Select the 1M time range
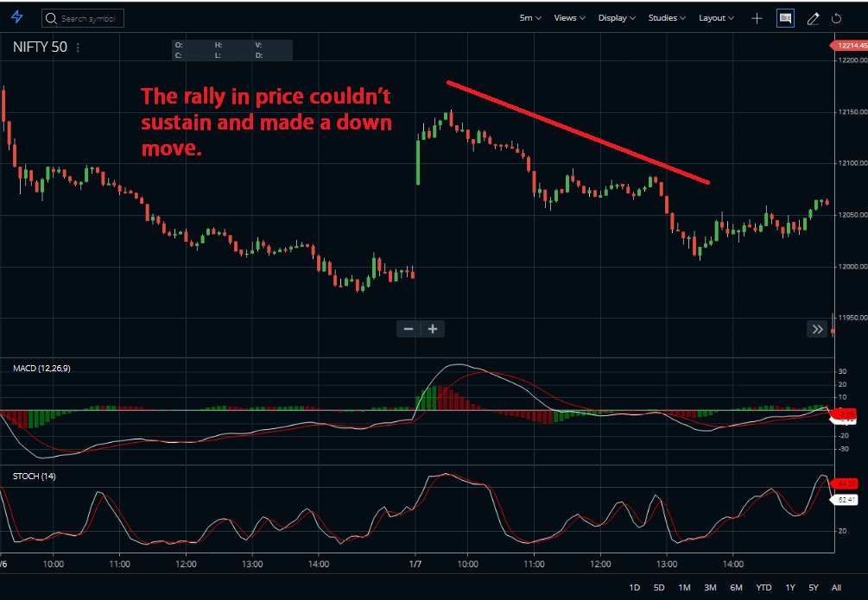868x600 pixels. 684,587
